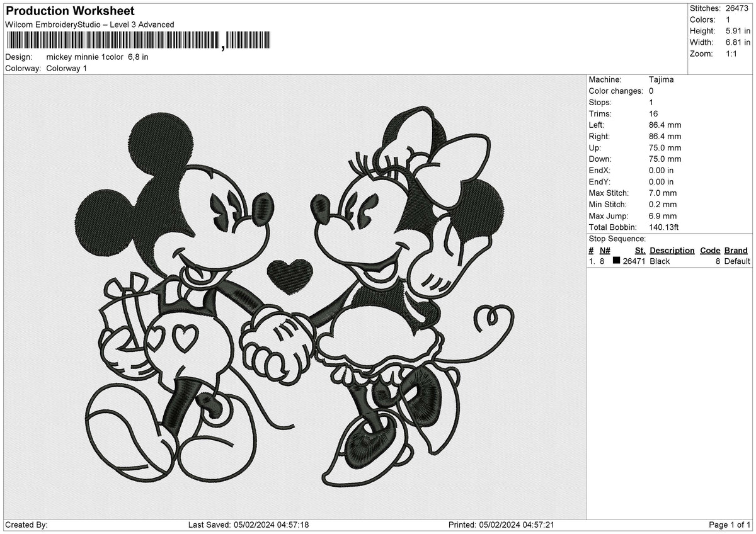This screenshot has height=534, width=756.
Task: Click the Stitches value 26473
Action: click(x=737, y=8)
